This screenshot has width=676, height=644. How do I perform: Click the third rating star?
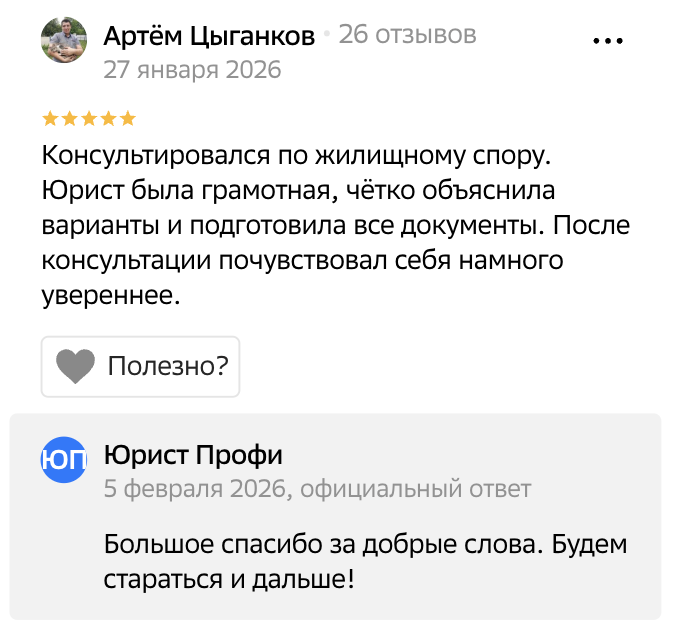click(x=88, y=119)
